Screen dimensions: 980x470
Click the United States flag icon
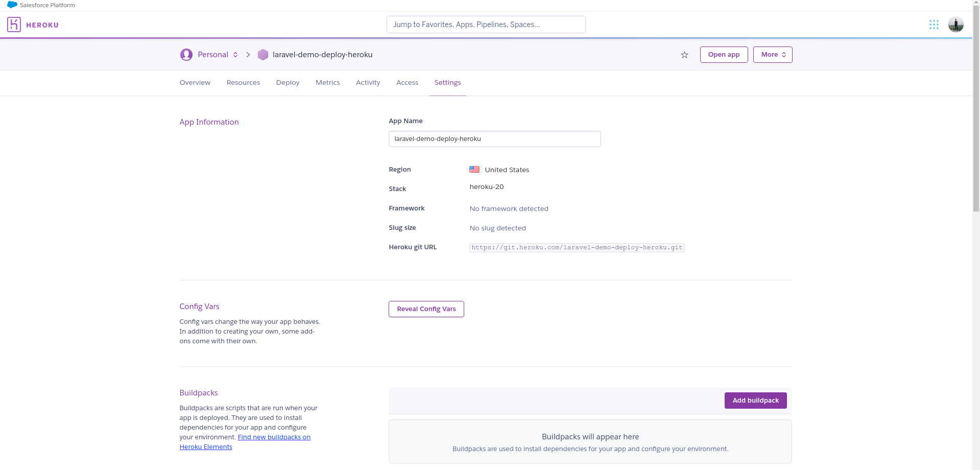(x=474, y=169)
